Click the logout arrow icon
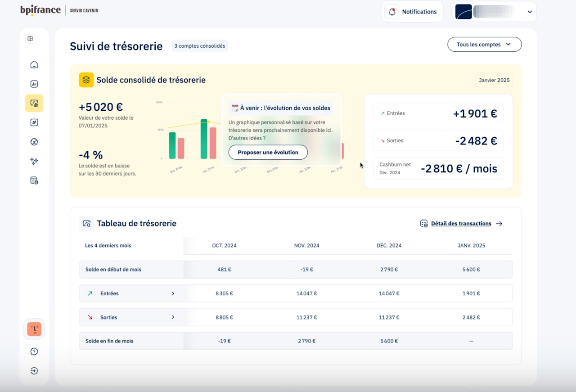576x392 pixels. 34,371
